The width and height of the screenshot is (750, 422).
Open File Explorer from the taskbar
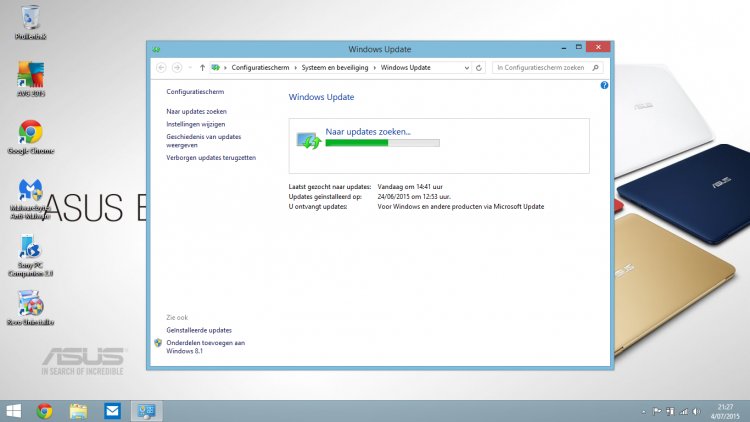78,410
